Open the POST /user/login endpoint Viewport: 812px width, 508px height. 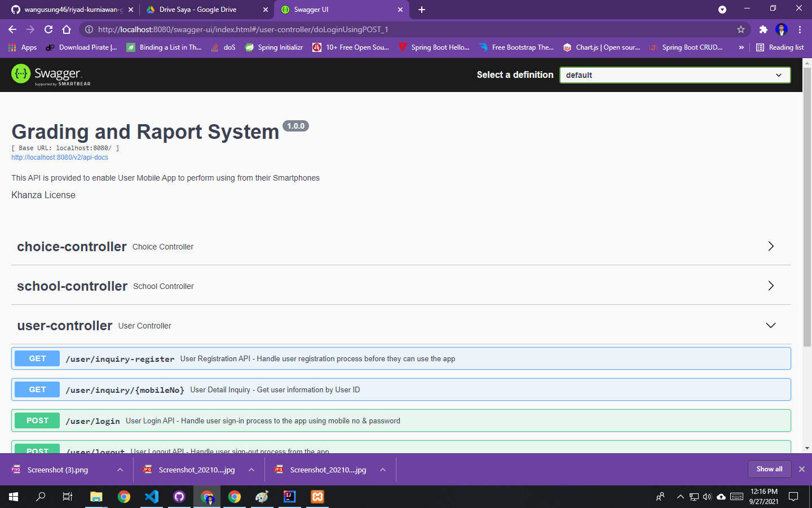(x=401, y=421)
